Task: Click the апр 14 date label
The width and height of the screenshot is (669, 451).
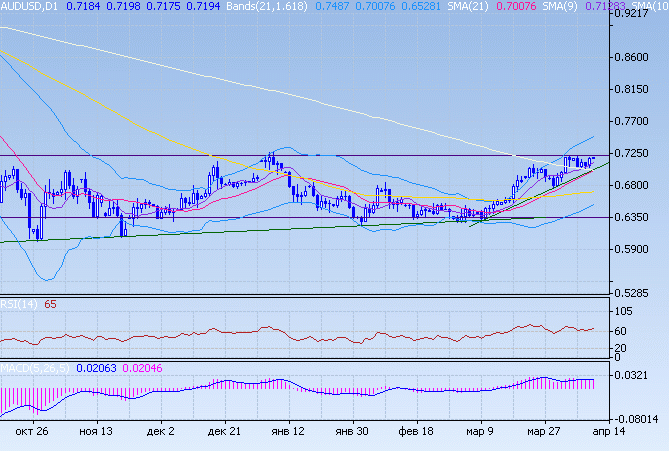Action: point(609,431)
